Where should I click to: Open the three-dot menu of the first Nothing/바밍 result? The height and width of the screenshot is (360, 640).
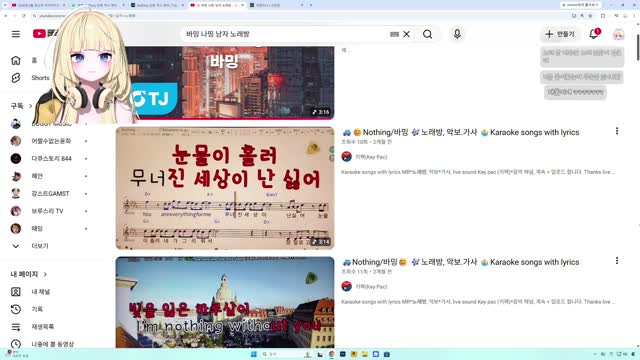tap(617, 131)
